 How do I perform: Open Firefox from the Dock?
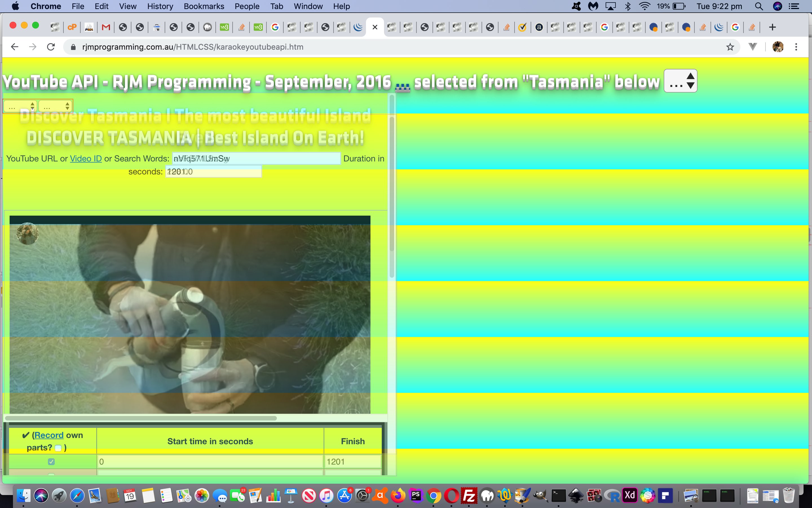tap(398, 496)
